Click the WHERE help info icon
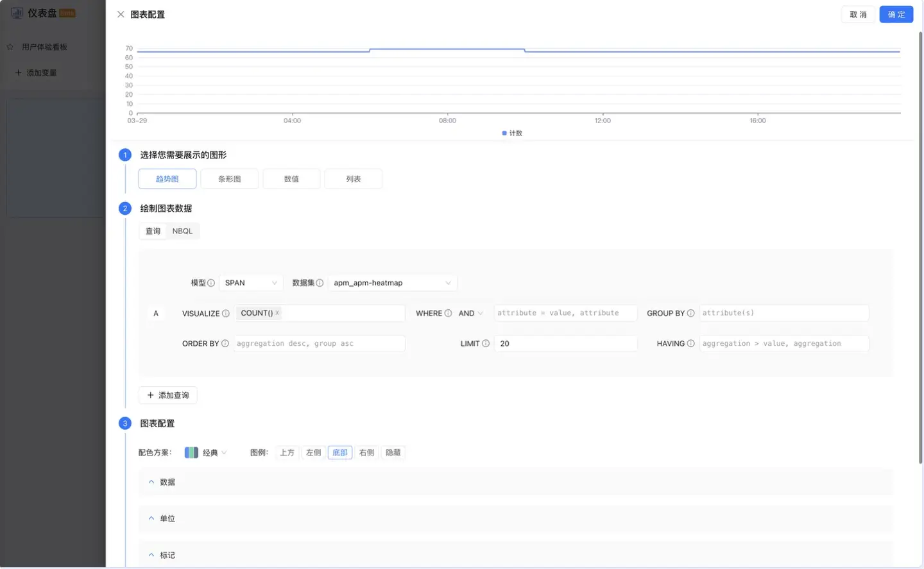This screenshot has width=924, height=569. pos(448,313)
